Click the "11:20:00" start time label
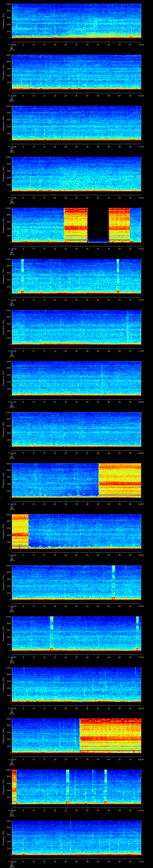Screen dimensions: 153x868 tap(12, 351)
